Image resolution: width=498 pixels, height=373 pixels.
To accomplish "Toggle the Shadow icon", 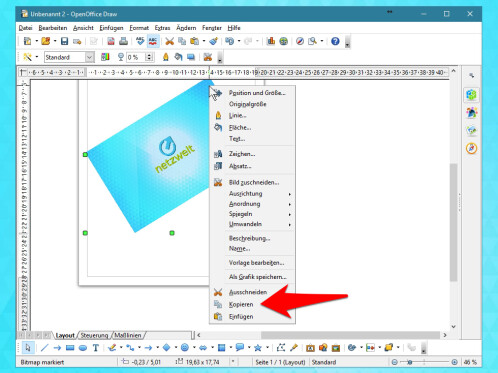I will coord(191,57).
